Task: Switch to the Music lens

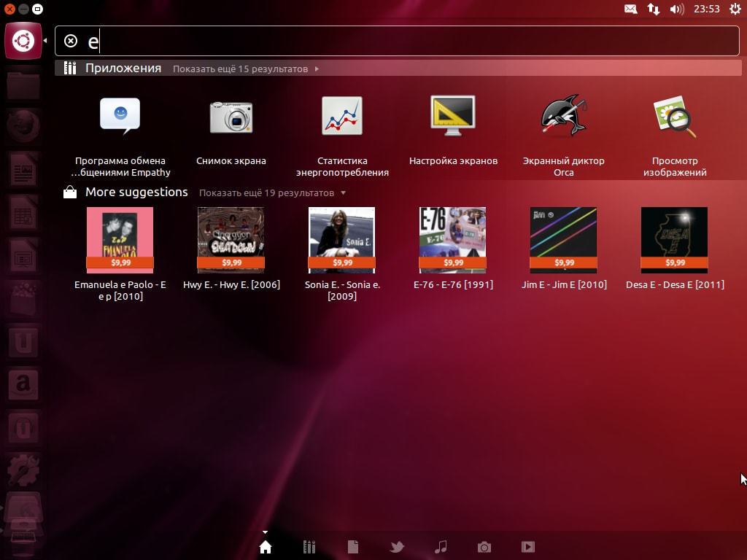Action: pyautogui.click(x=441, y=547)
